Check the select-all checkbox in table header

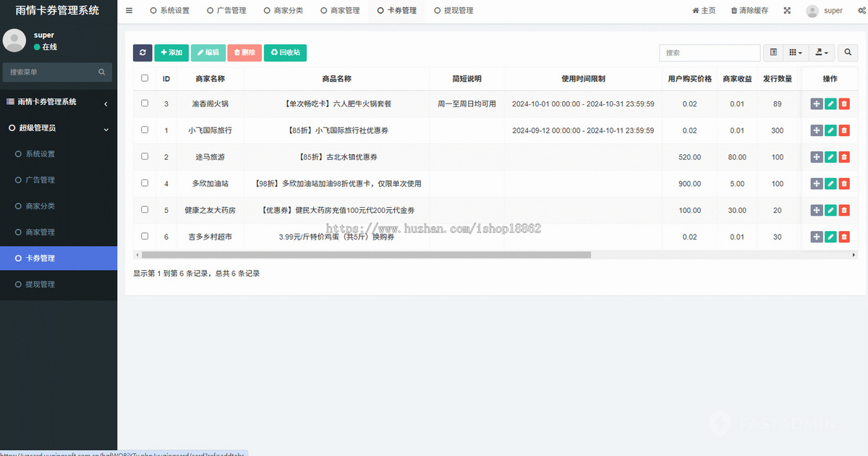click(144, 78)
